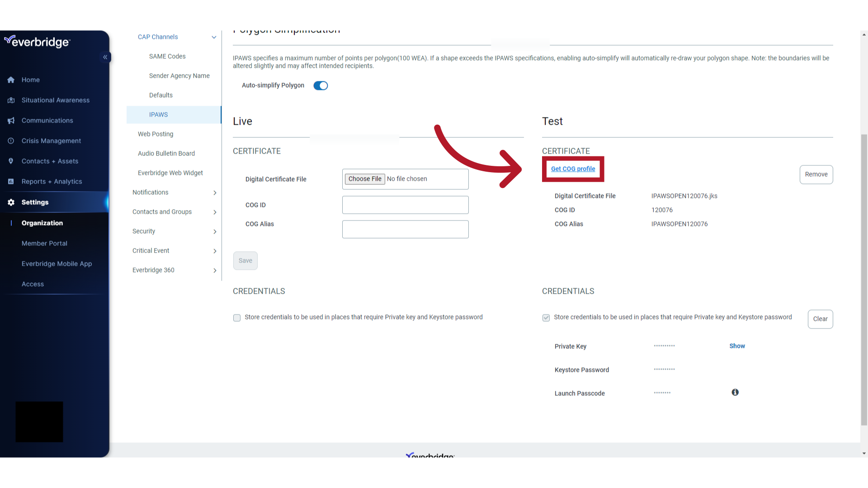
Task: Disable the Auto-simplify Polygon toggle
Action: tap(321, 85)
